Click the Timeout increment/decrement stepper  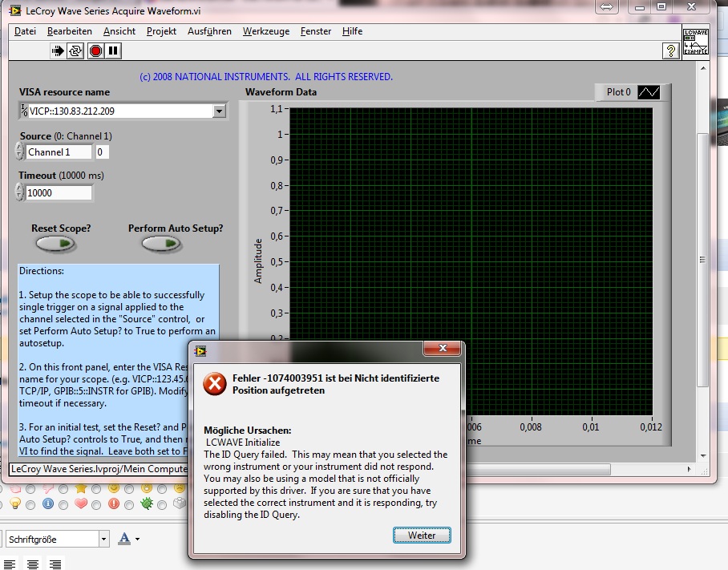[x=19, y=192]
